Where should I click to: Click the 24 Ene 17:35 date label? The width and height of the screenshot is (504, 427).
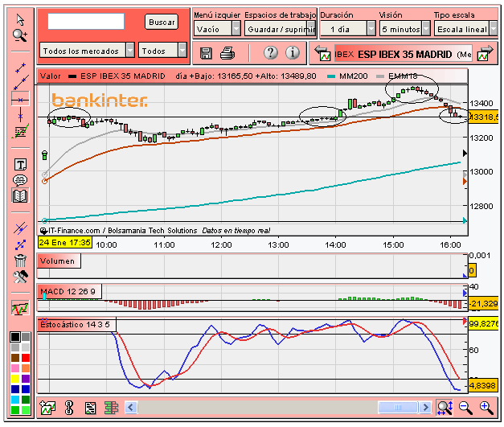[65, 242]
